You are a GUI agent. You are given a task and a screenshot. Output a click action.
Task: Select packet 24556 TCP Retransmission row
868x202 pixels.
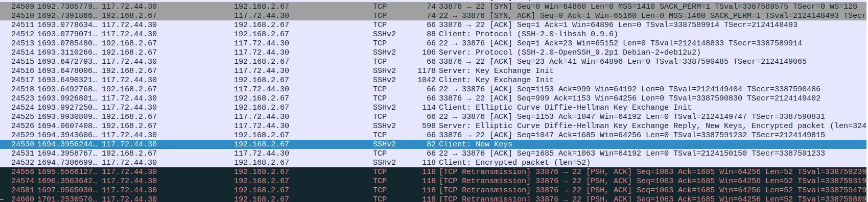[434, 172]
